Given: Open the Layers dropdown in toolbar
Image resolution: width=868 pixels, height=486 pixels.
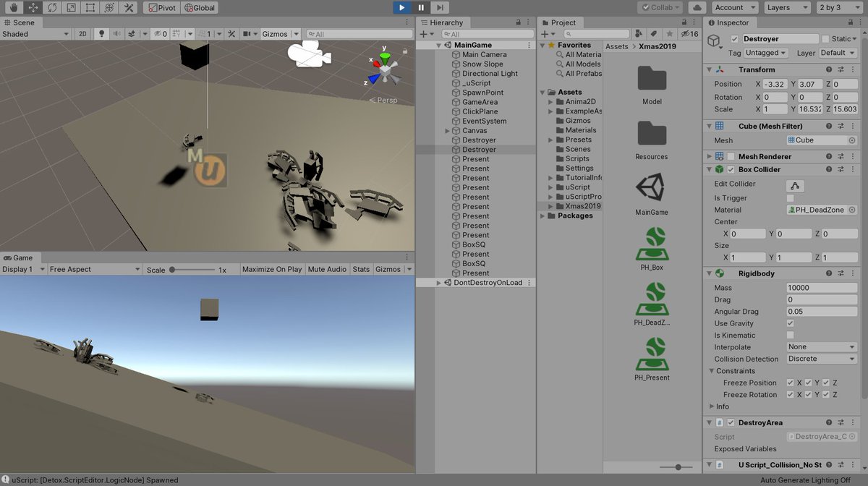Looking at the screenshot, I should point(787,7).
